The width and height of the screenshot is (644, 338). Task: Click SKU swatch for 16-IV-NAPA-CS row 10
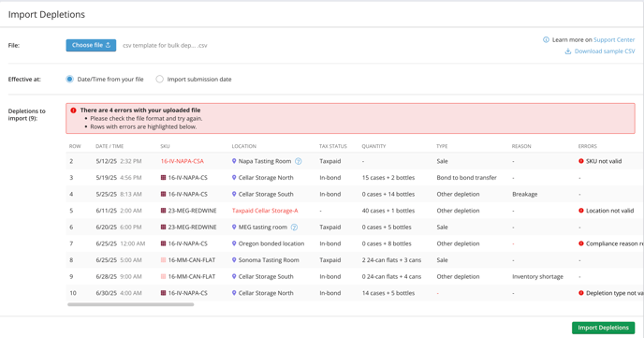(164, 293)
